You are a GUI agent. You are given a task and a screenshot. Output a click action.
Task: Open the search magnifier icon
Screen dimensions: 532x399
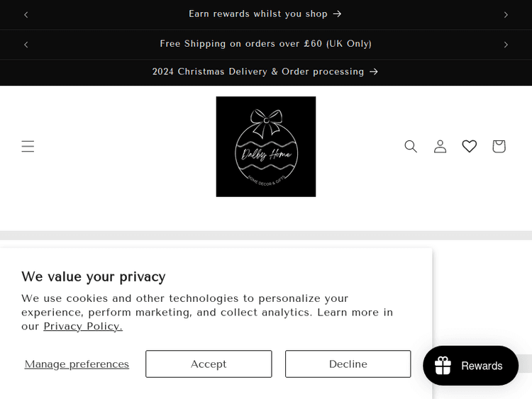[411, 146]
